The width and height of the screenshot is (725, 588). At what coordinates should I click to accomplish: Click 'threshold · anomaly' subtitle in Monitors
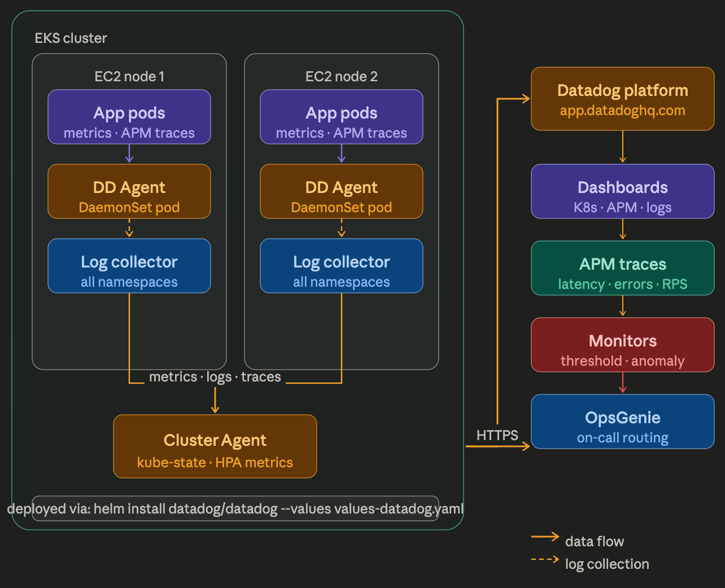tap(623, 361)
